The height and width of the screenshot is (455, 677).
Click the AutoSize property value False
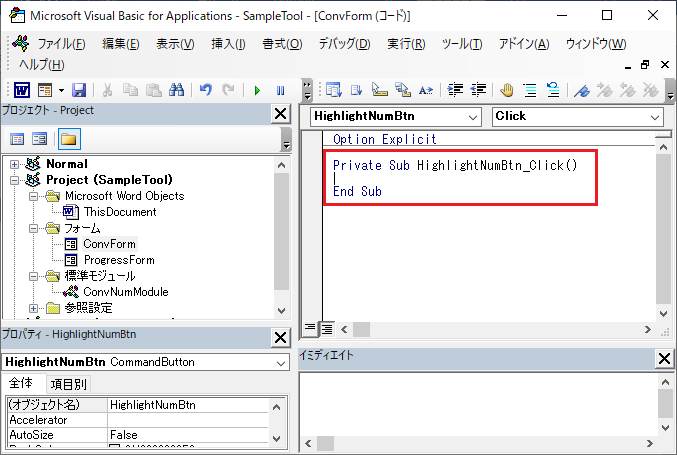pos(188,435)
